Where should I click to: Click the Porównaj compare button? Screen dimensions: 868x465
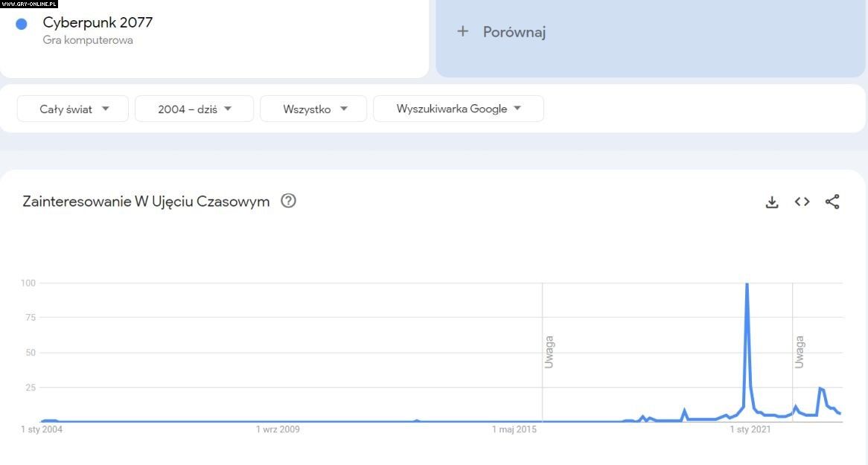pyautogui.click(x=514, y=32)
